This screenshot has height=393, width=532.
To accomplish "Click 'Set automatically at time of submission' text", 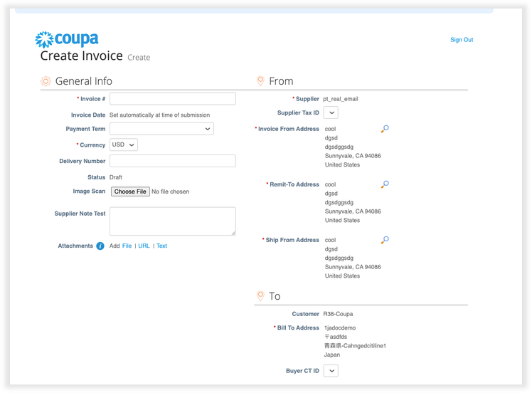I will 159,115.
